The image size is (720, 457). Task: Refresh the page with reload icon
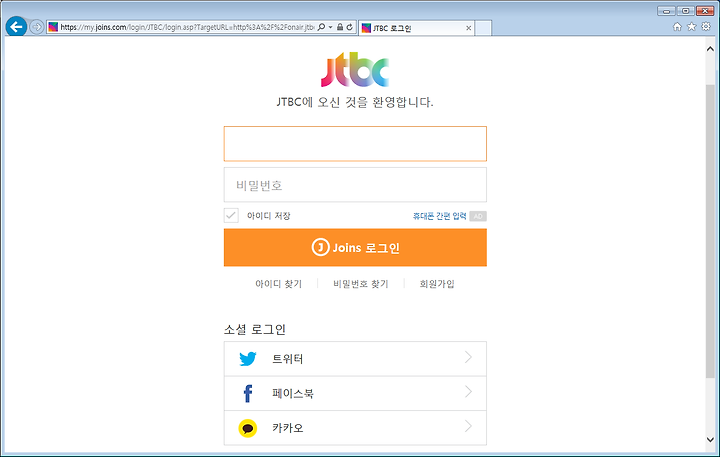[x=350, y=27]
